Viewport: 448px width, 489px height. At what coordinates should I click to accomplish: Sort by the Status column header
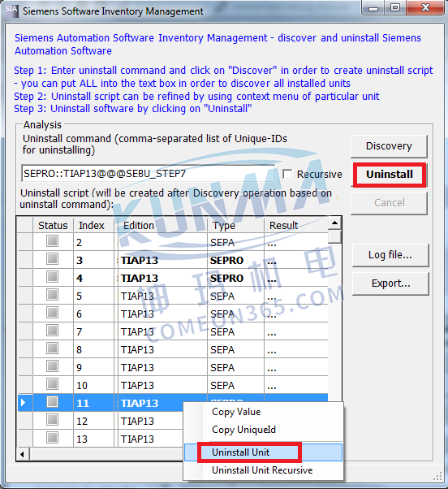tap(53, 225)
